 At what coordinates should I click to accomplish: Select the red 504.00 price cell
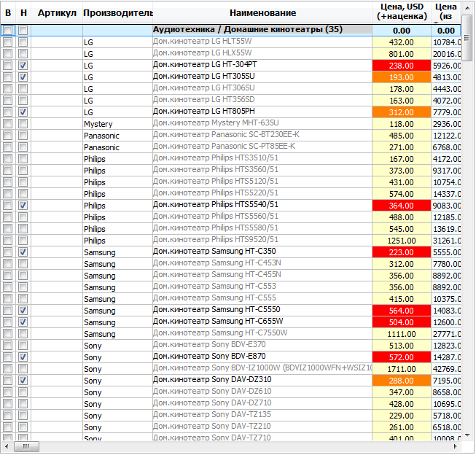402,322
